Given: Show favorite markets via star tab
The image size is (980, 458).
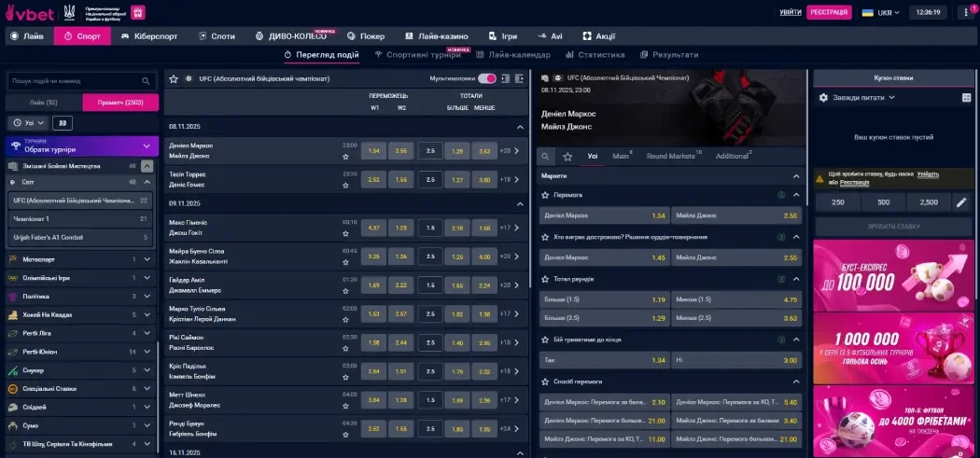Looking at the screenshot, I should tap(567, 156).
